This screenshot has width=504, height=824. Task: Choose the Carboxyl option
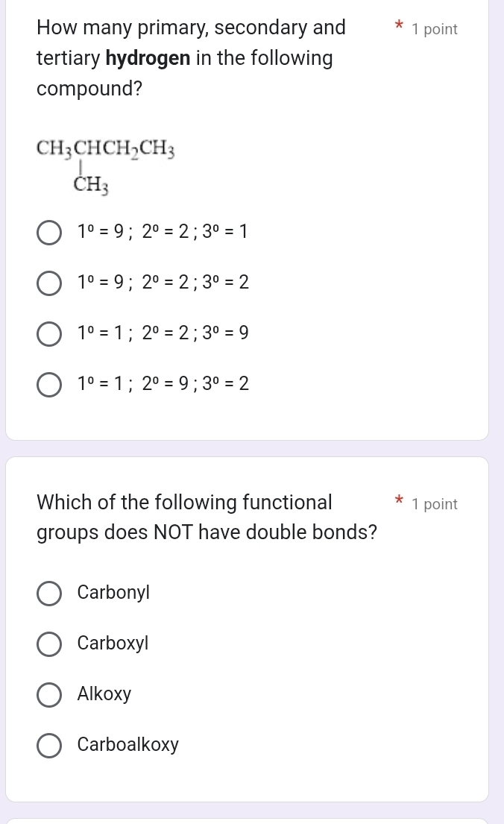tap(49, 644)
